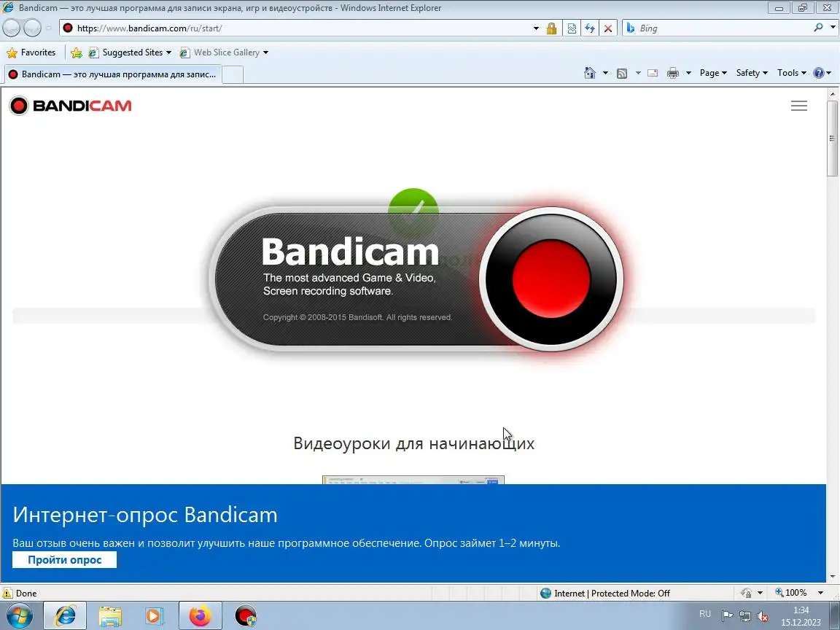Open the zoom level dropdown arrow
Image resolution: width=840 pixels, height=630 pixels.
[820, 593]
